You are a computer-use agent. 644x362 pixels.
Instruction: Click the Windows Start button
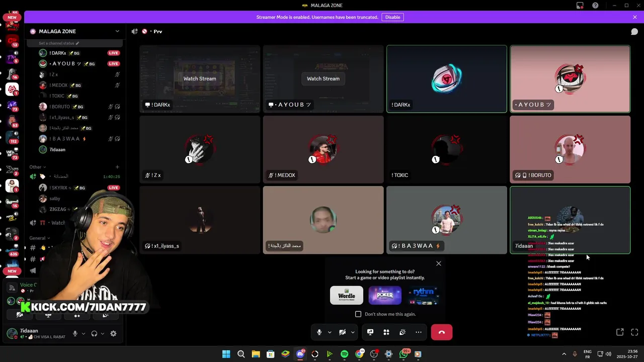click(x=226, y=354)
